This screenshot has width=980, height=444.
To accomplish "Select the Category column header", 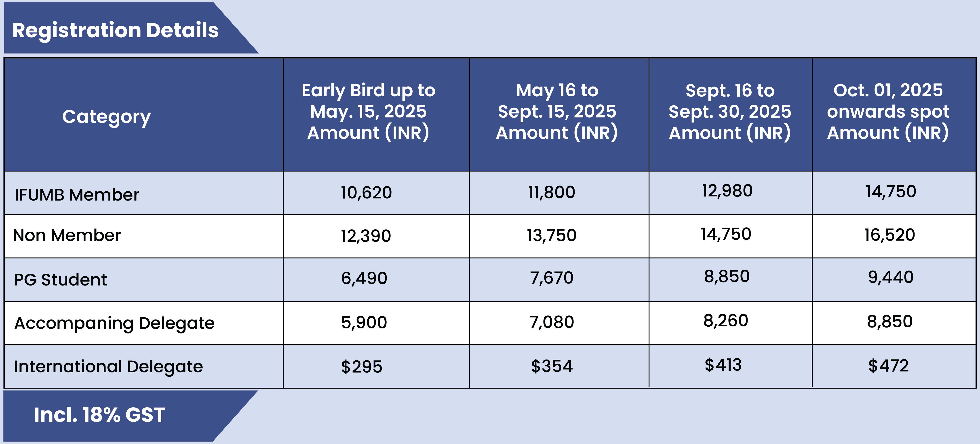I will 107,117.
